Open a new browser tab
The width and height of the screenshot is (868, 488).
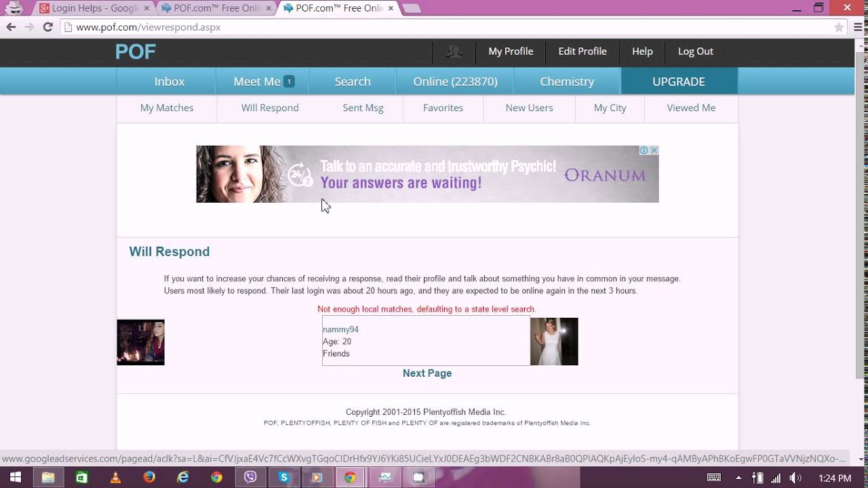tap(411, 8)
